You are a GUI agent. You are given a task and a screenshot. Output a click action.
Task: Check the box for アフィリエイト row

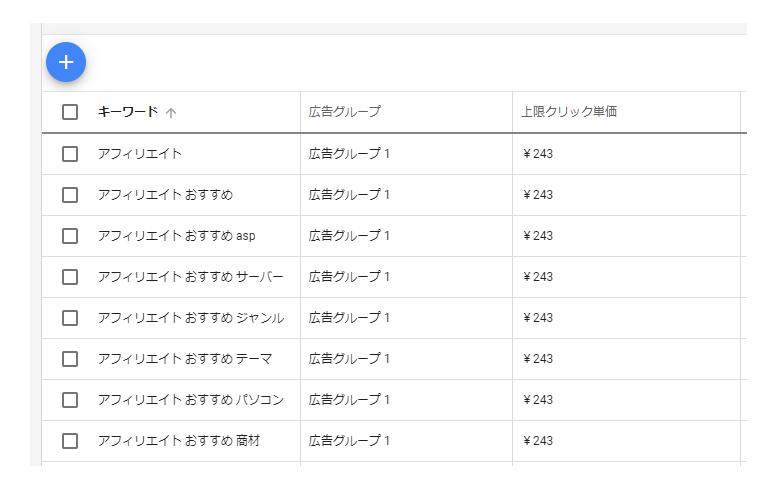(x=70, y=154)
